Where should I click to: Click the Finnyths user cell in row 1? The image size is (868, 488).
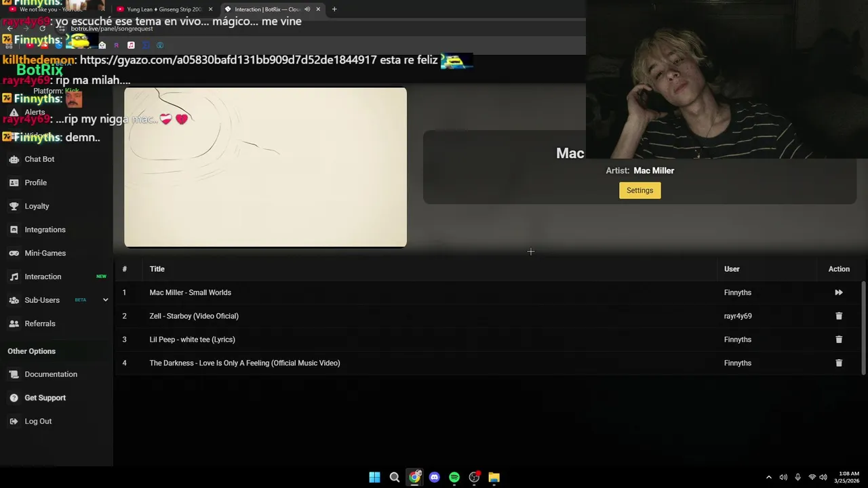737,293
